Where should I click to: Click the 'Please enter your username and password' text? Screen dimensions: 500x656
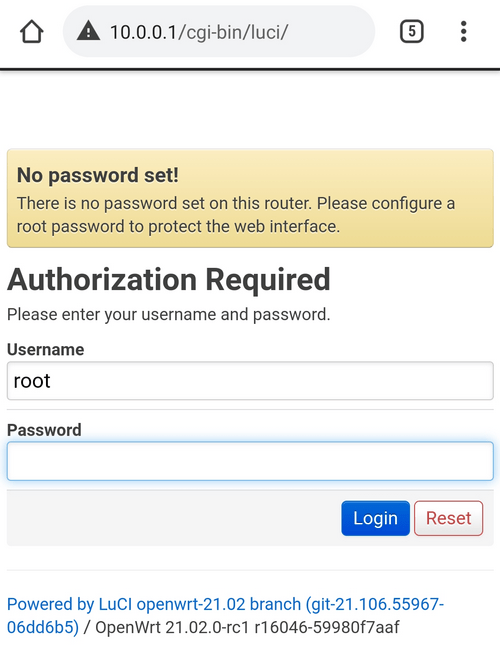point(169,315)
